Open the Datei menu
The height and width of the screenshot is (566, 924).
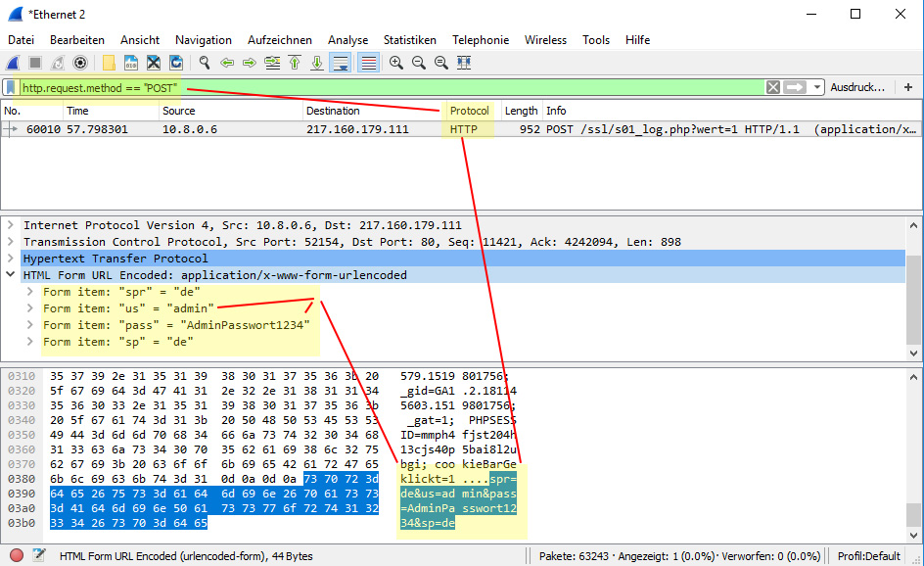[22, 40]
